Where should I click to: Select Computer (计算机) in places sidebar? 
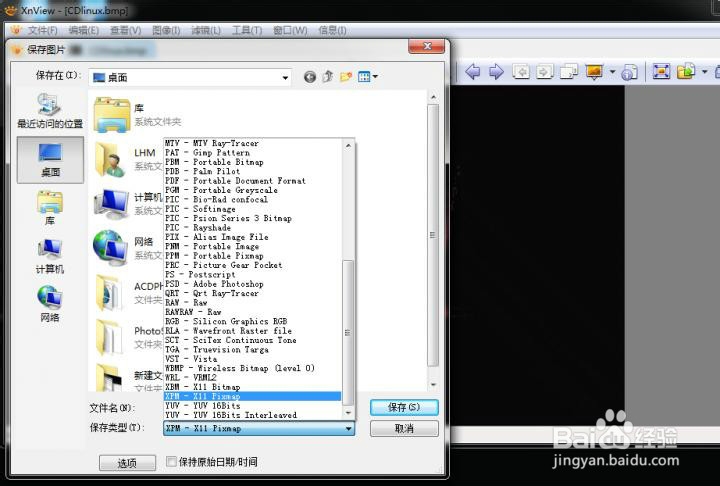coord(50,256)
